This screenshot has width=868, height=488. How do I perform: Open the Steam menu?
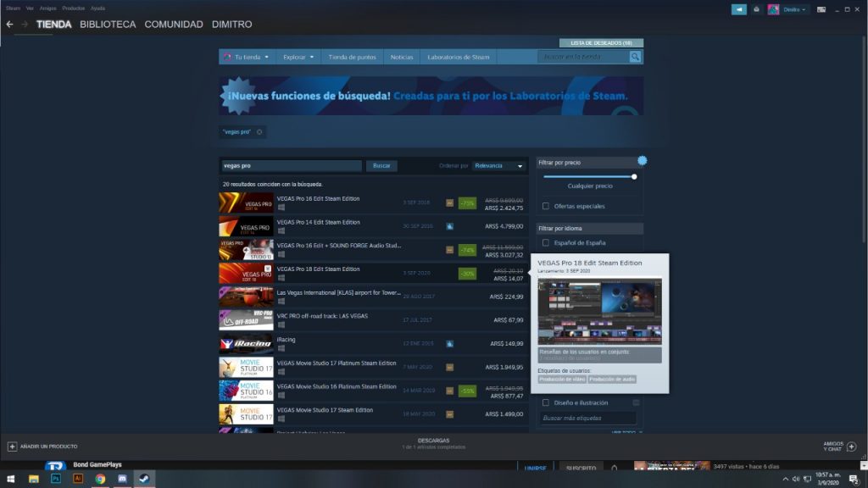click(13, 8)
